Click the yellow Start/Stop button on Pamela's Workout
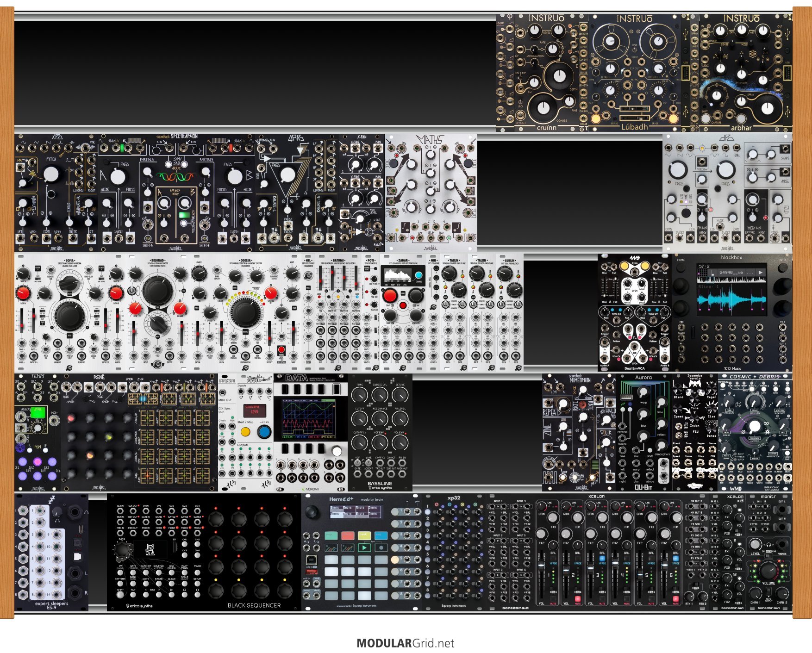Screen dimensions: 812x653 point(245,431)
